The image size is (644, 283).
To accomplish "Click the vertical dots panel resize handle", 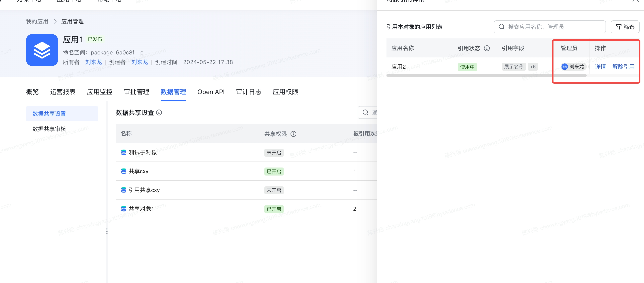I will pyautogui.click(x=107, y=231).
